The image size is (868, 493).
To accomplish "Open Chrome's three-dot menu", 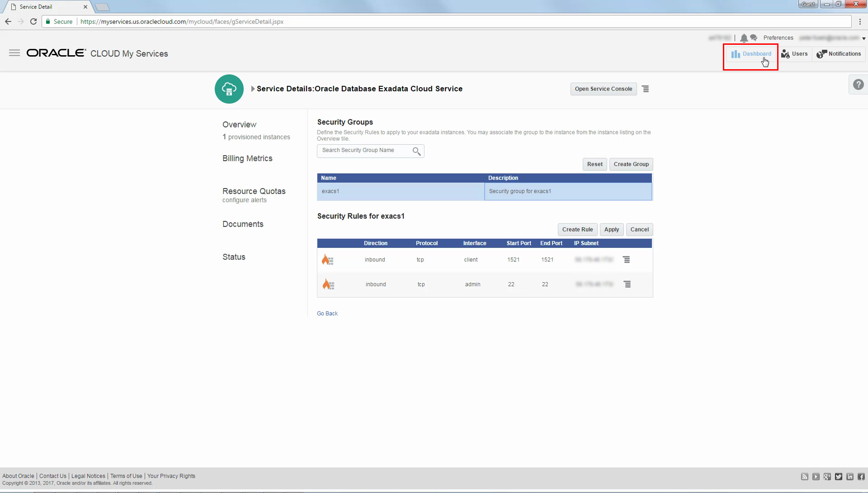I will (860, 21).
